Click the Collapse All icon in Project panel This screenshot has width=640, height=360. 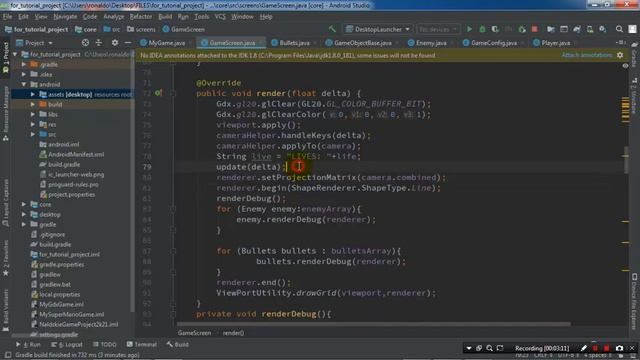click(99, 42)
